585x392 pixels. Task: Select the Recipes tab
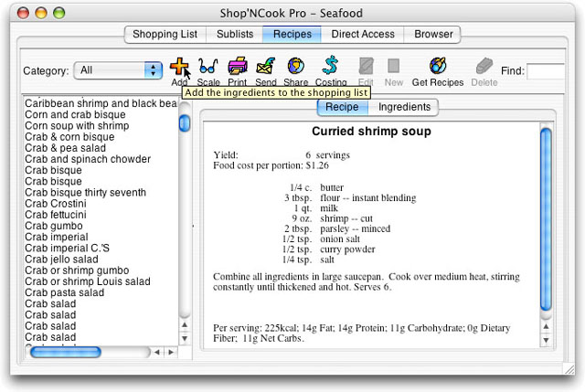[x=292, y=35]
